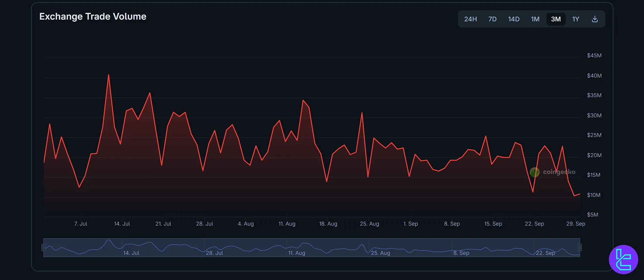This screenshot has height=280, width=644.
Task: Click the 1. Sep x-axis label
Action: [411, 224]
